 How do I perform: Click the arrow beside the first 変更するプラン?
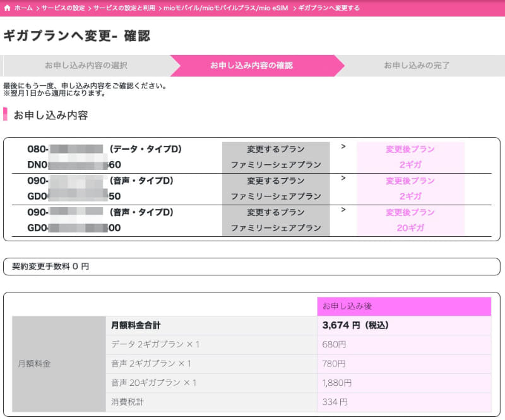pos(343,147)
